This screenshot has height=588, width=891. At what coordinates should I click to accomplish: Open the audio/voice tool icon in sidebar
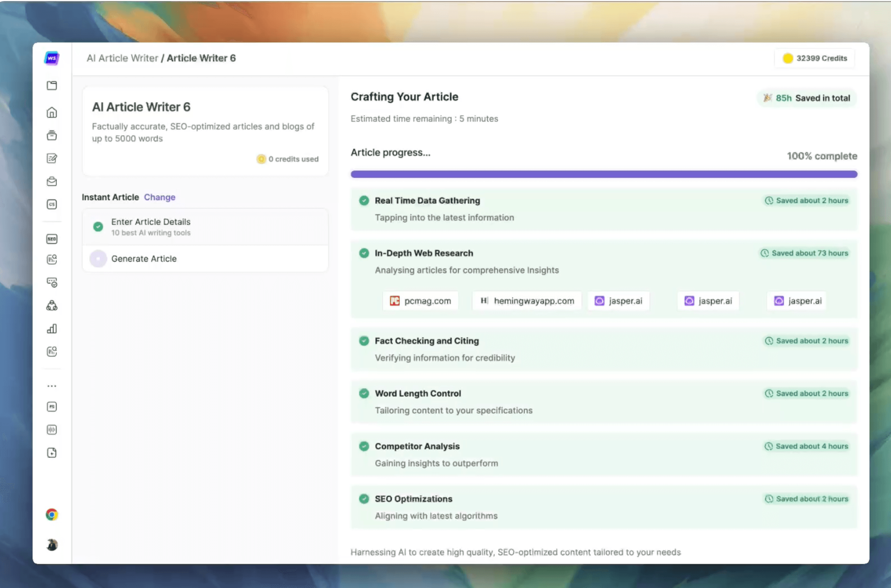[x=52, y=430]
